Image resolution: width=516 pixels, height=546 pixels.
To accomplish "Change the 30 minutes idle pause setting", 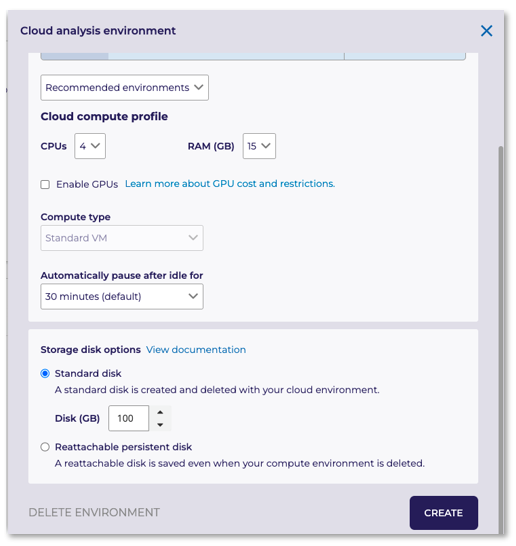I will pyautogui.click(x=122, y=296).
